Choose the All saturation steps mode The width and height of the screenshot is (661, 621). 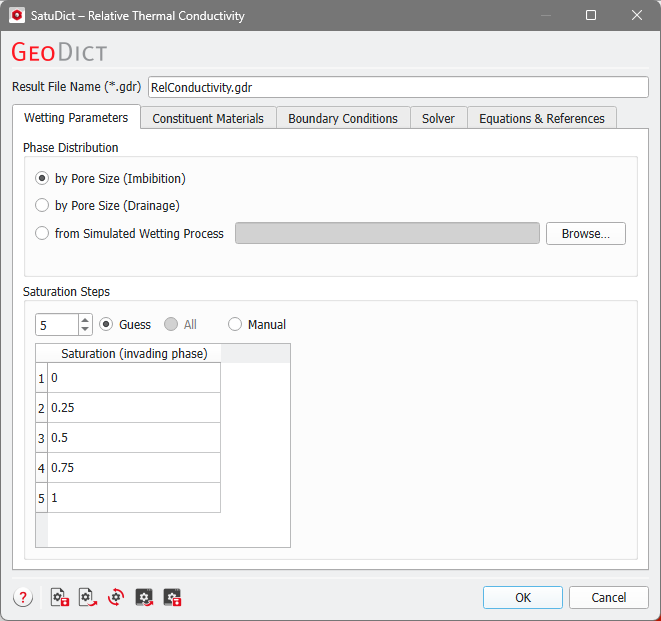[x=180, y=325]
